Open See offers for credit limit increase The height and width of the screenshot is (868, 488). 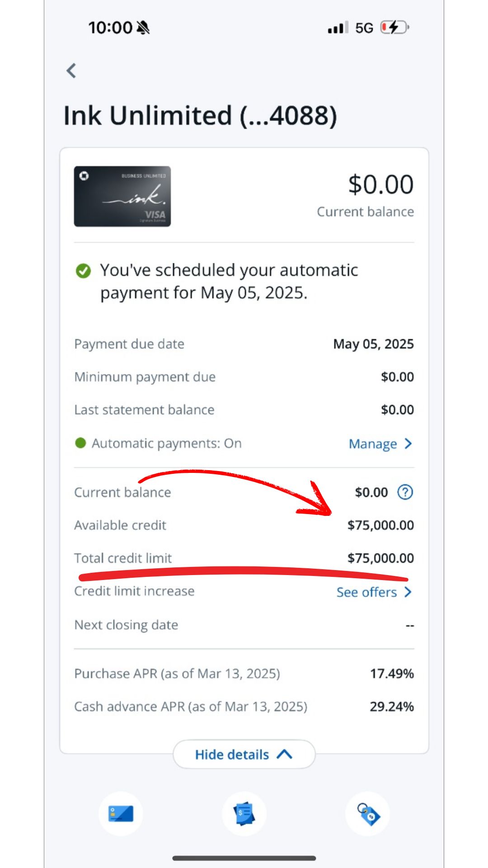374,592
